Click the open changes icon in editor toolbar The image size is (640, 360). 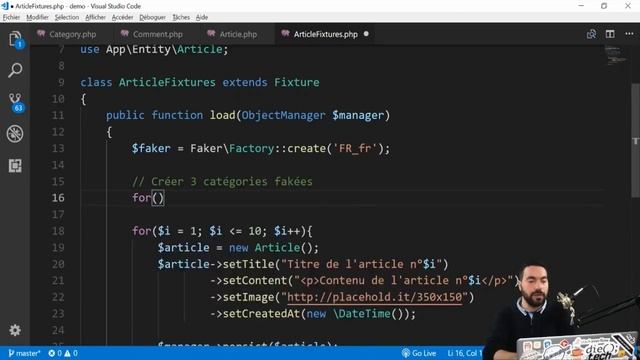click(591, 34)
